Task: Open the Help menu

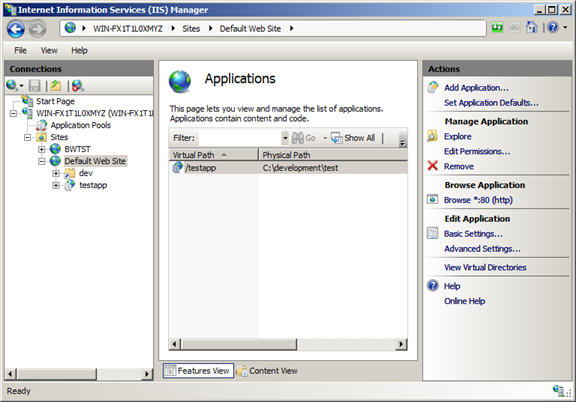Action: tap(79, 50)
